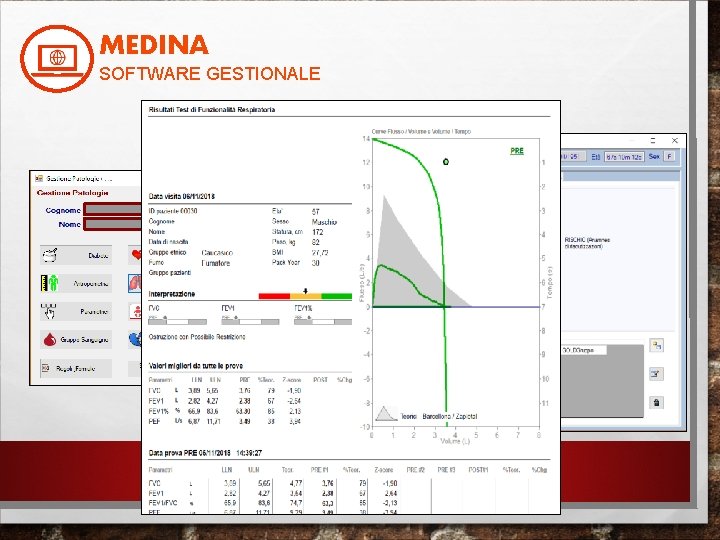Click the FEV1% indicator bar

click(323, 321)
